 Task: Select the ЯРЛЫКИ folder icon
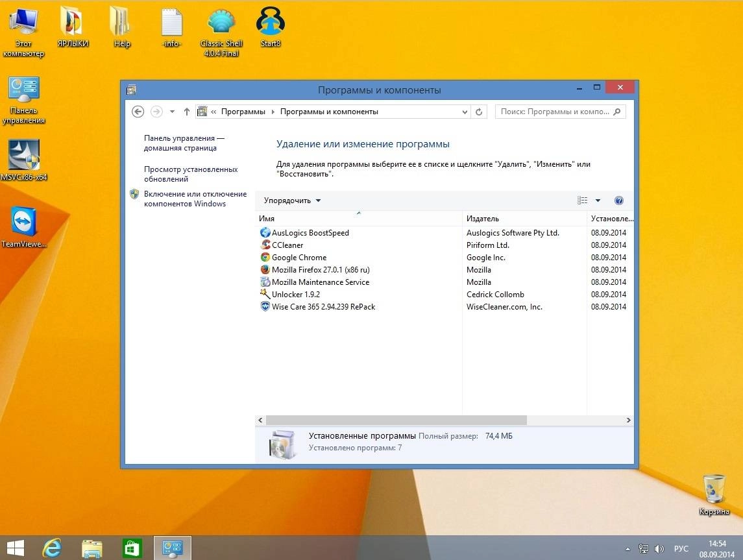[73, 27]
